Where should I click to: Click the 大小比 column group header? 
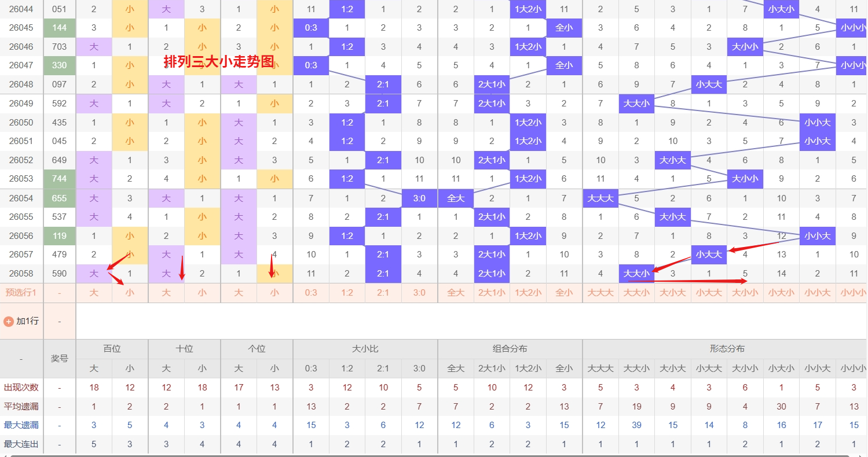(x=365, y=349)
